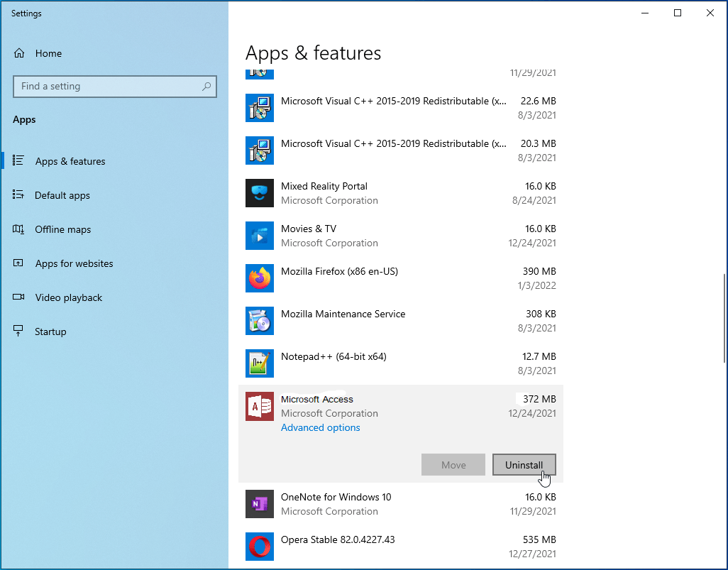
Task: Click the Mozilla Maintenance Service icon
Action: click(x=259, y=321)
